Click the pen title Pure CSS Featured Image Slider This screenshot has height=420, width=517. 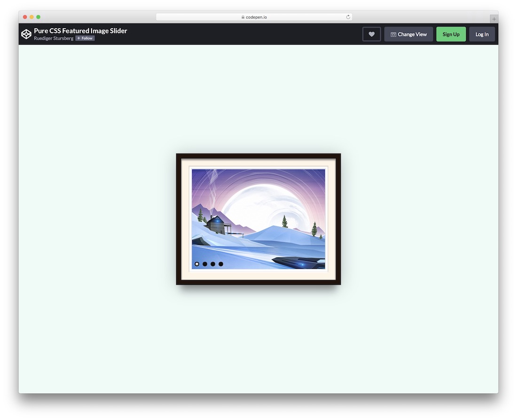80,31
